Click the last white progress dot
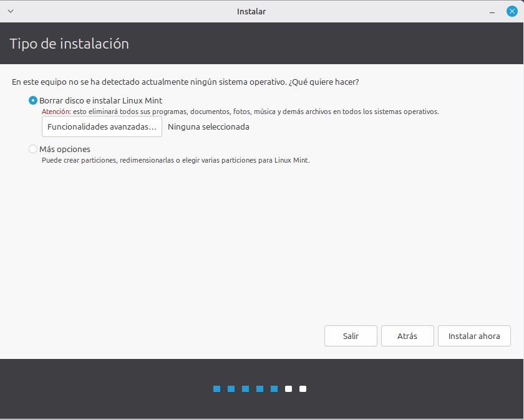 click(303, 389)
